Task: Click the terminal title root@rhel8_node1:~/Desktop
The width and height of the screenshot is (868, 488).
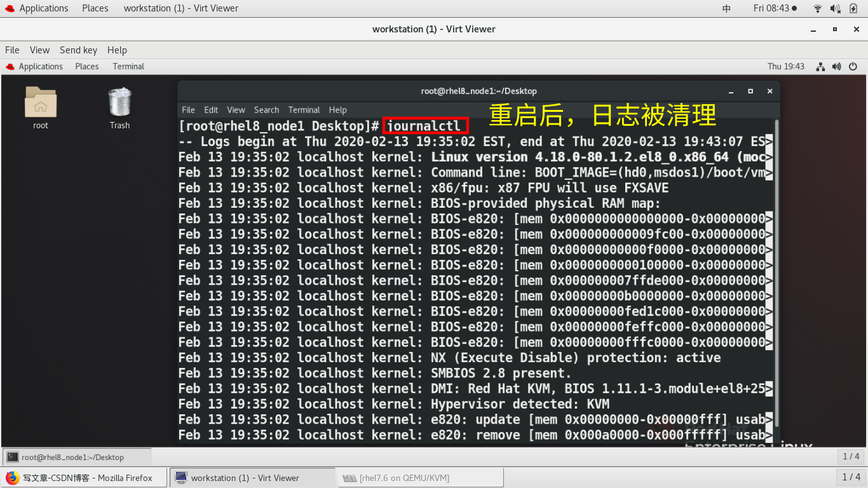Action: click(x=478, y=91)
